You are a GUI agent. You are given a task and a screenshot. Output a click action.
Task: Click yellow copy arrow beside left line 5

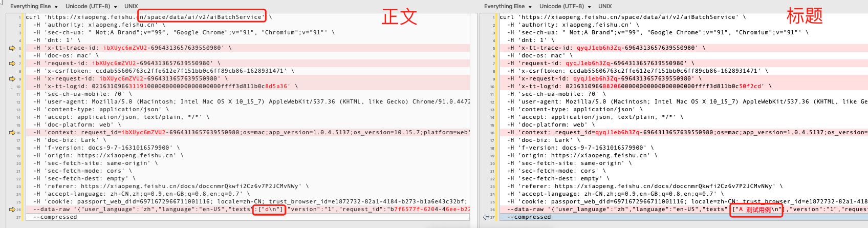(12, 48)
